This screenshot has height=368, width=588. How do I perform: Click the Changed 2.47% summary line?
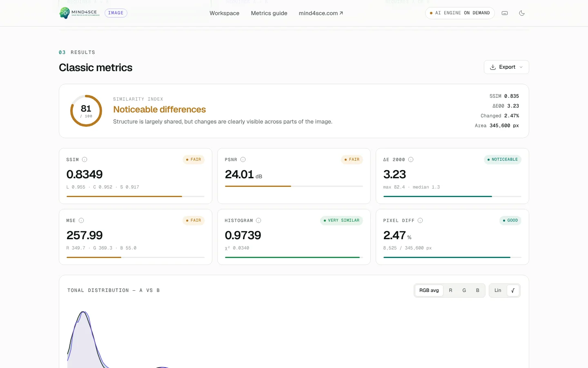500,116
